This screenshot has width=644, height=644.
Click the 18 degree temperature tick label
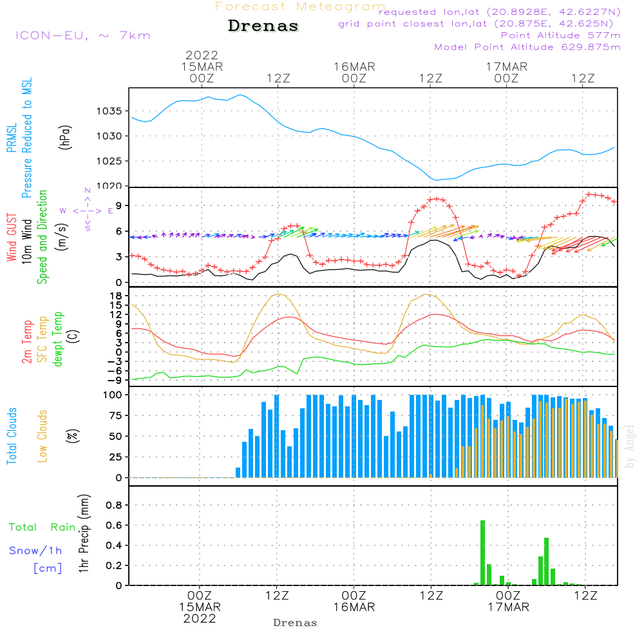[115, 296]
